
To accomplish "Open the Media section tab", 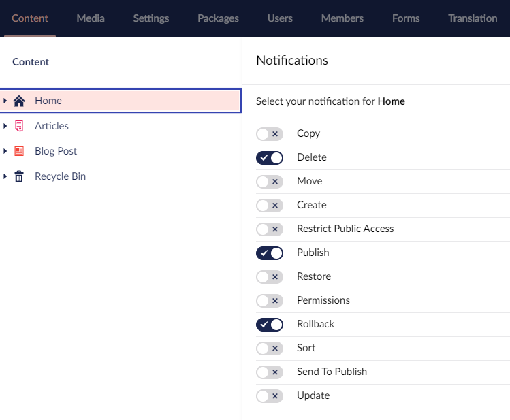I will [91, 18].
